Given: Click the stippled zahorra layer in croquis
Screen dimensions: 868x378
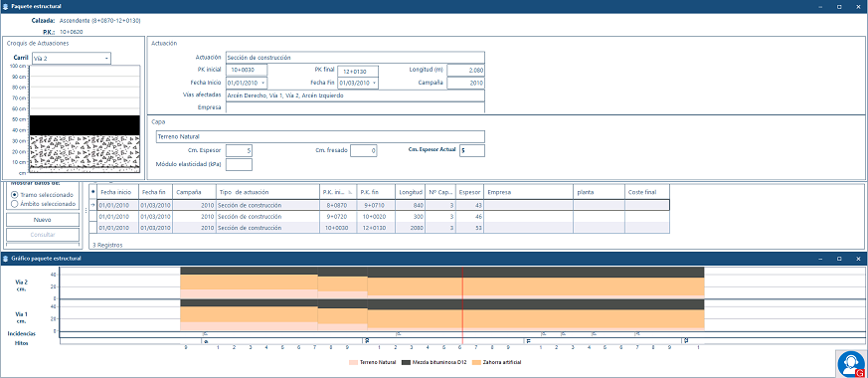Looking at the screenshot, I should 85,150.
